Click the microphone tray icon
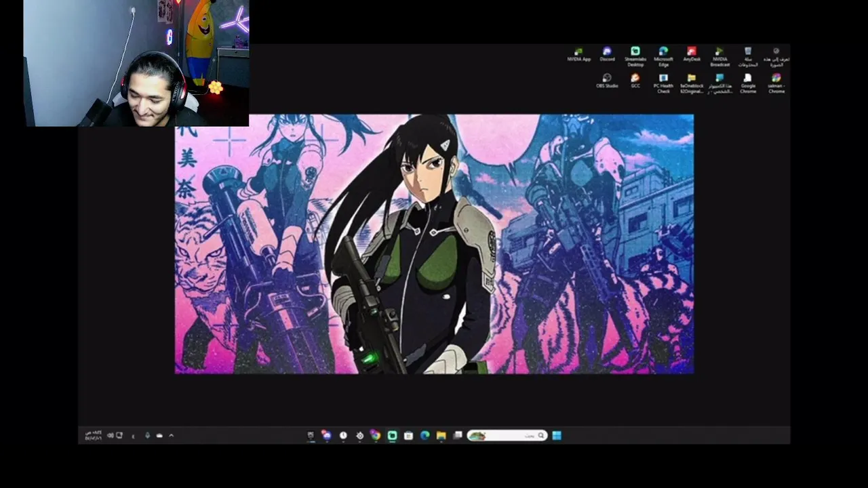This screenshot has height=488, width=868. point(147,435)
